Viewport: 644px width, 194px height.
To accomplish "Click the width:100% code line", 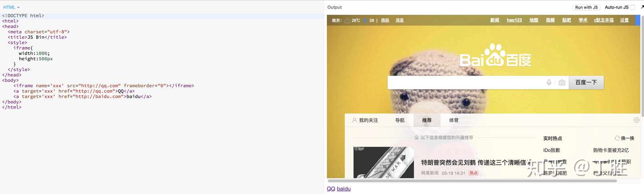I will click(x=34, y=53).
